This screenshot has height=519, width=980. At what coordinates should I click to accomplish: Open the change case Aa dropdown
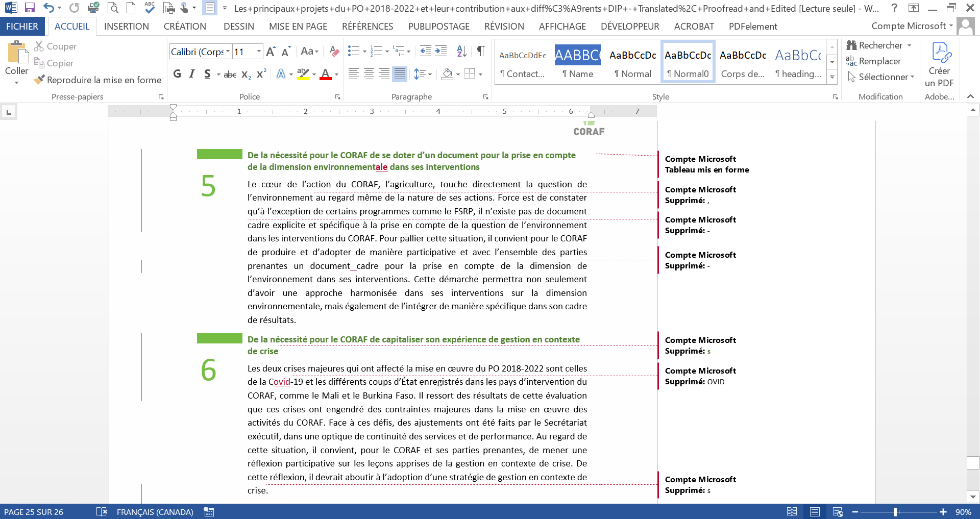pyautogui.click(x=310, y=51)
